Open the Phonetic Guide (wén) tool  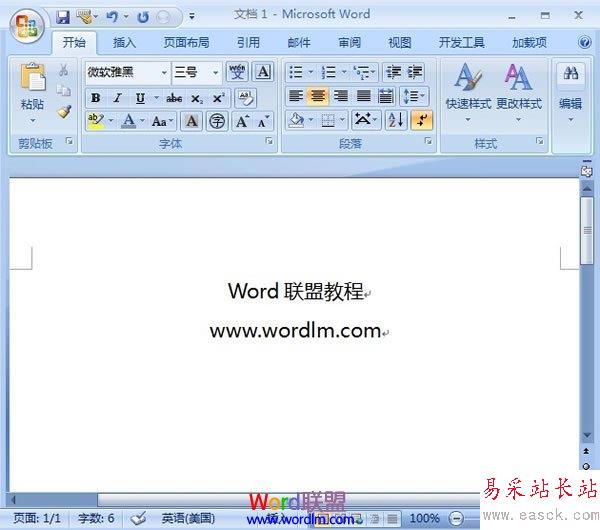(x=237, y=72)
